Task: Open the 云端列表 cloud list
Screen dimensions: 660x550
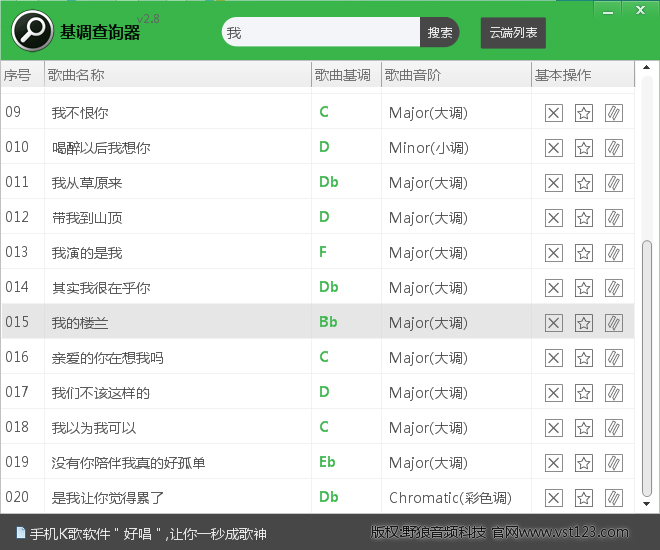Action: [513, 33]
